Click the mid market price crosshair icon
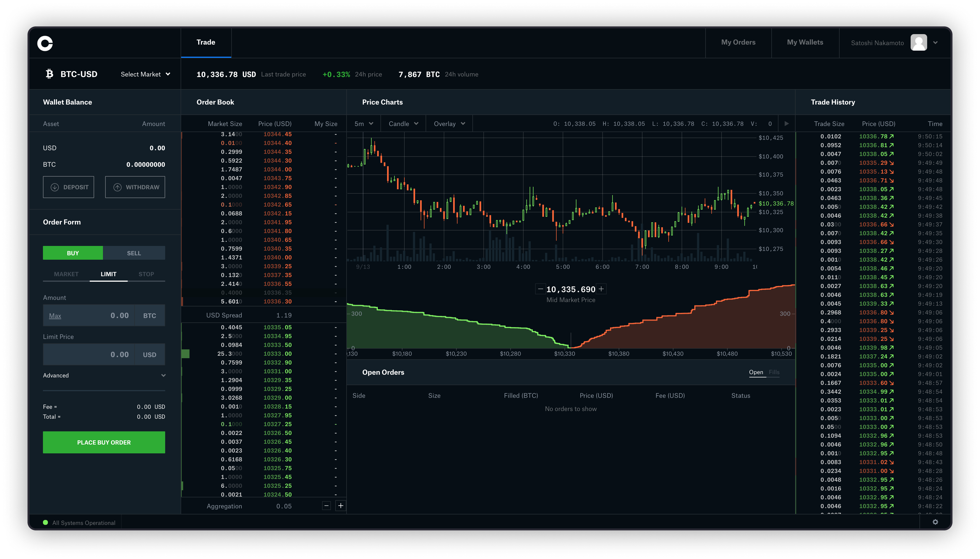The image size is (980, 559). point(601,289)
